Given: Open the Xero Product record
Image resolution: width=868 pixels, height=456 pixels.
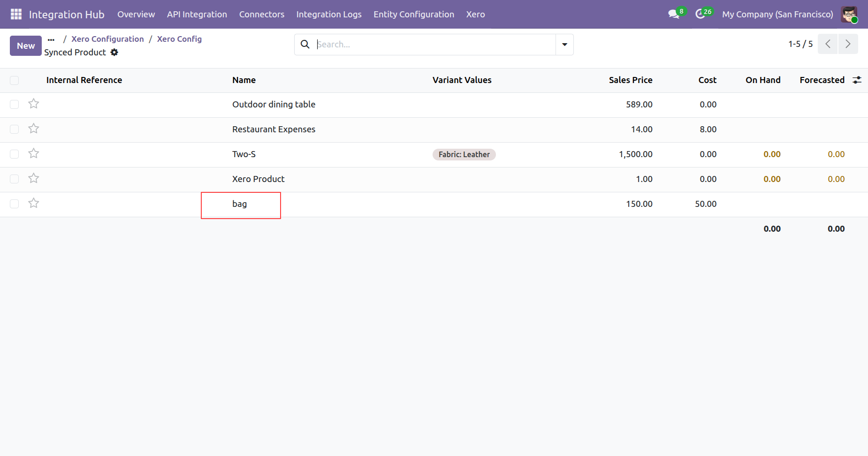Looking at the screenshot, I should click(259, 179).
